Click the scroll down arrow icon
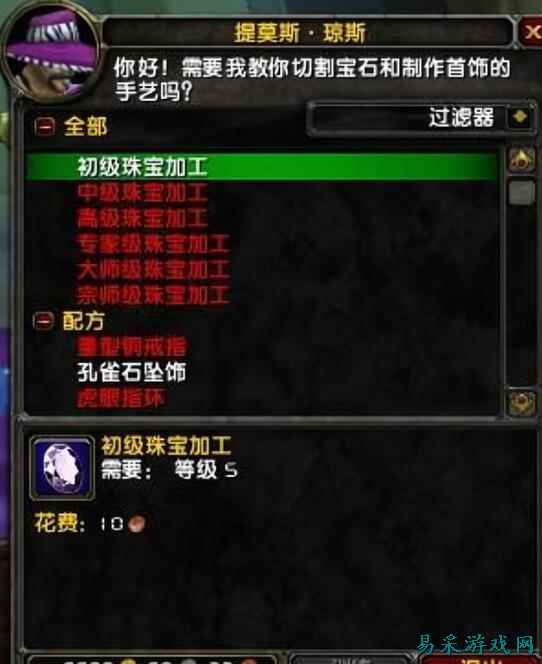 point(521,402)
